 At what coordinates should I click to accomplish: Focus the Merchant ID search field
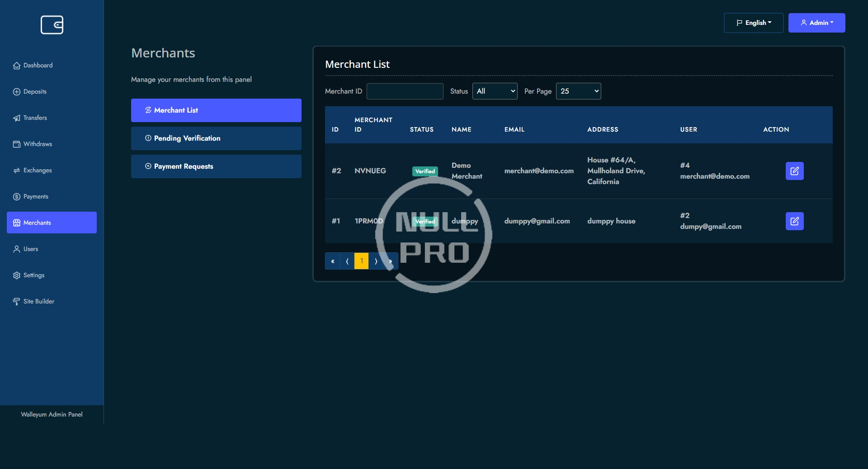point(405,91)
